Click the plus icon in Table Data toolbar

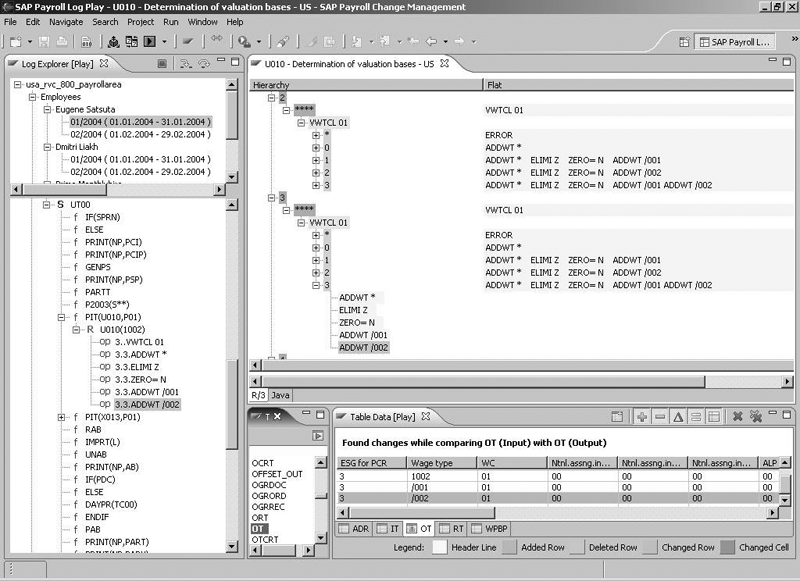642,416
